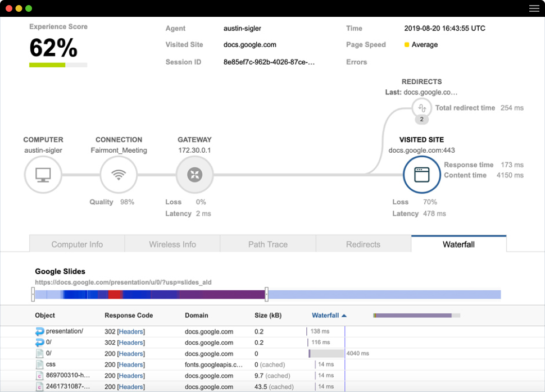Screen dimensions: 545x392
Task: Select the Wi-Fi Connection node icon
Action: pyautogui.click(x=119, y=175)
